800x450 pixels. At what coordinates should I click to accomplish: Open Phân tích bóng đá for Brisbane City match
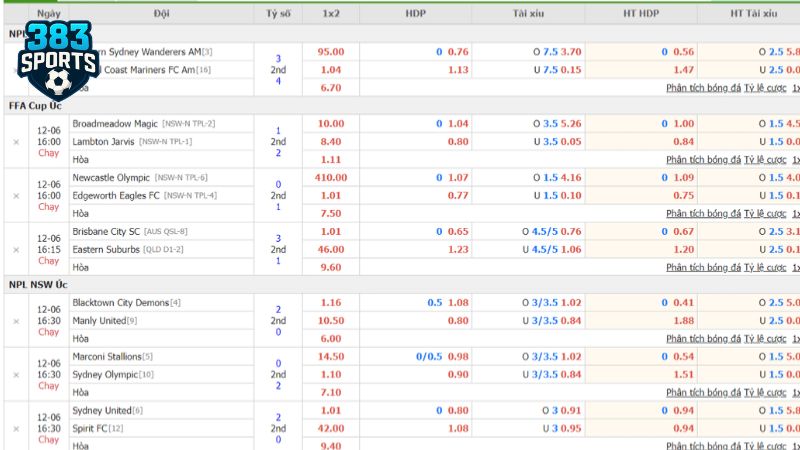[703, 267]
